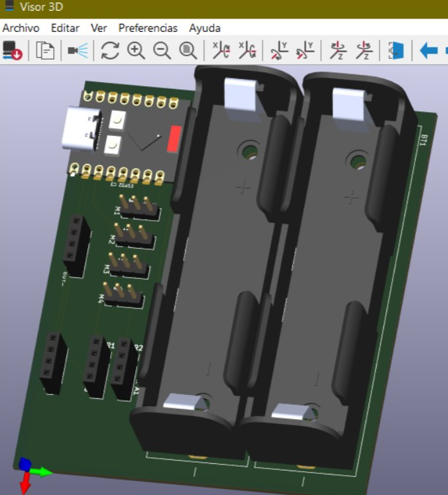Open the Ayuda menu

click(x=205, y=28)
